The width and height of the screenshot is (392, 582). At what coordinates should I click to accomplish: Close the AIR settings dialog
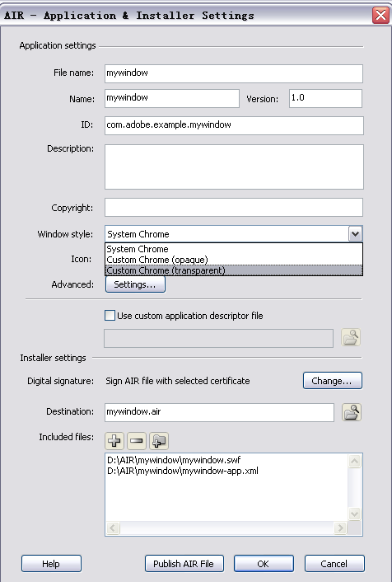pyautogui.click(x=380, y=15)
